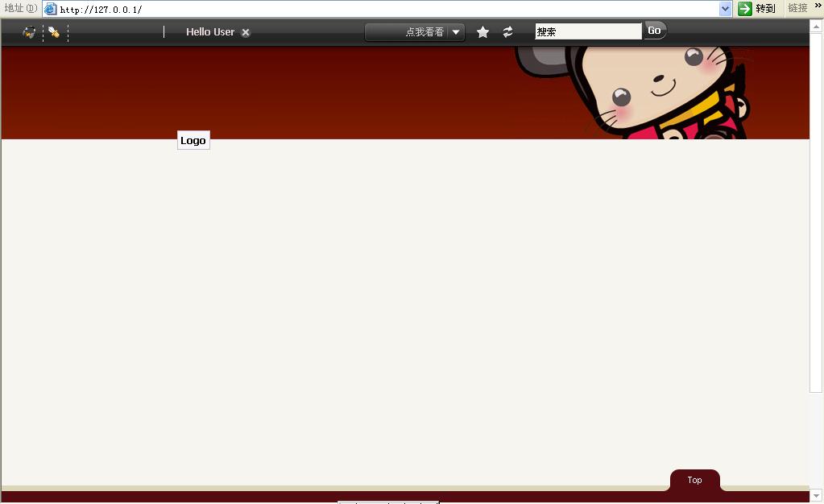Click the scrollbar up arrow
The width and height of the screenshot is (824, 504).
click(x=816, y=25)
